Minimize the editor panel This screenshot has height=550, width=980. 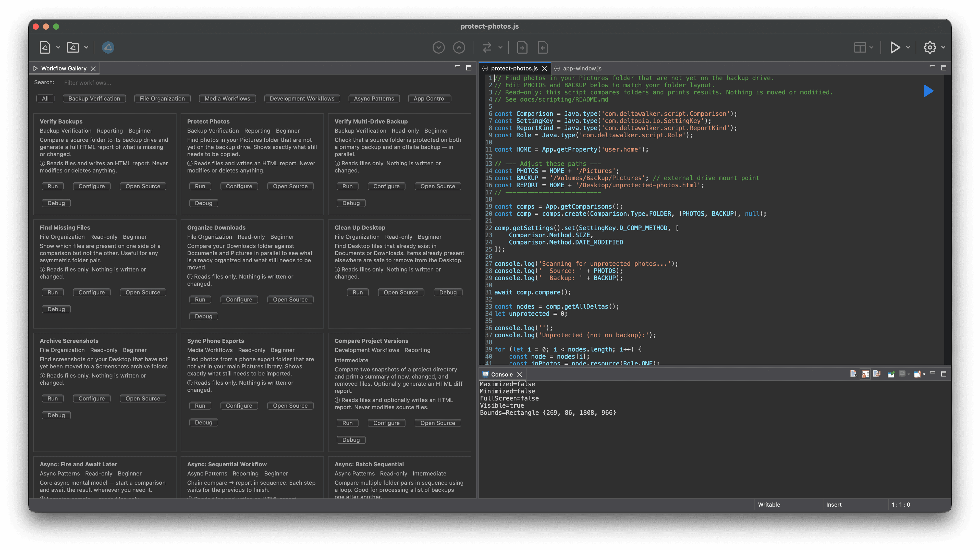933,67
